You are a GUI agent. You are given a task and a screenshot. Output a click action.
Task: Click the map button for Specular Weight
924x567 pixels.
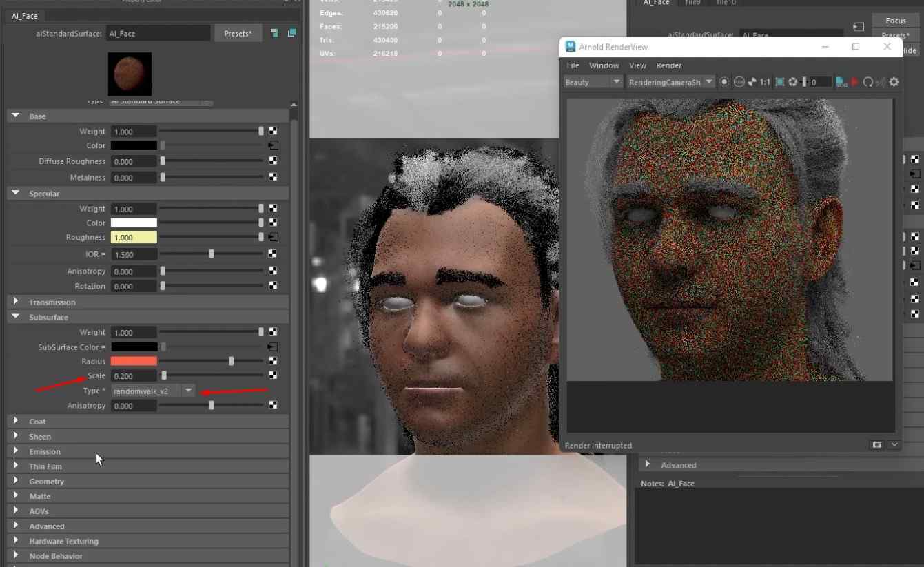tap(273, 208)
